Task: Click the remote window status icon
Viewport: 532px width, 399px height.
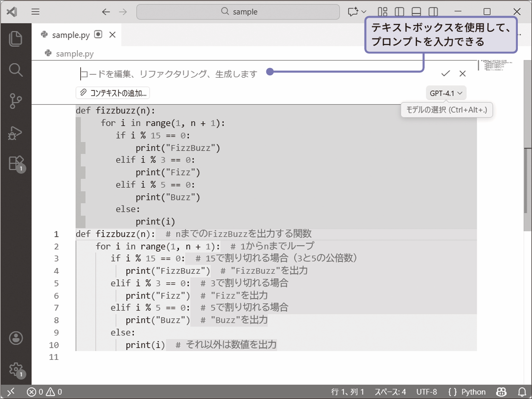Action: [x=10, y=392]
